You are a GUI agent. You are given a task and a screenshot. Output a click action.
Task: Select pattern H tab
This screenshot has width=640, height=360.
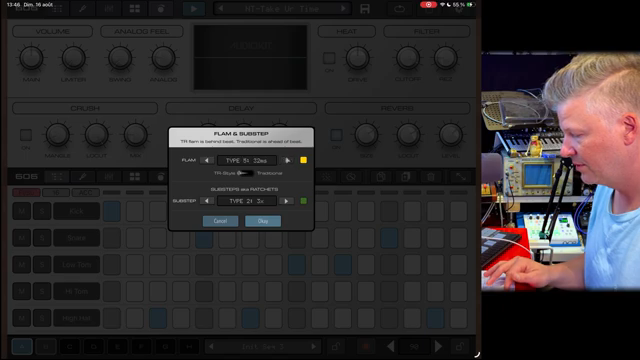click(x=189, y=347)
